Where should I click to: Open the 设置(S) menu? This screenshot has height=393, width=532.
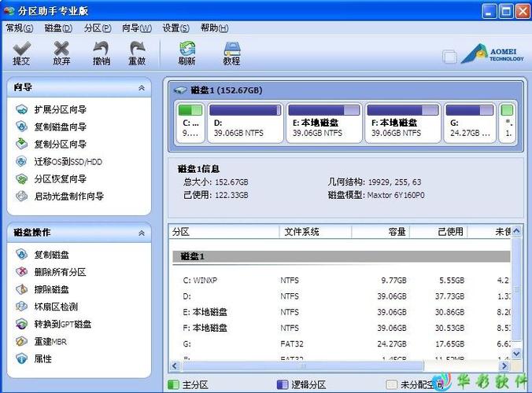[176, 28]
